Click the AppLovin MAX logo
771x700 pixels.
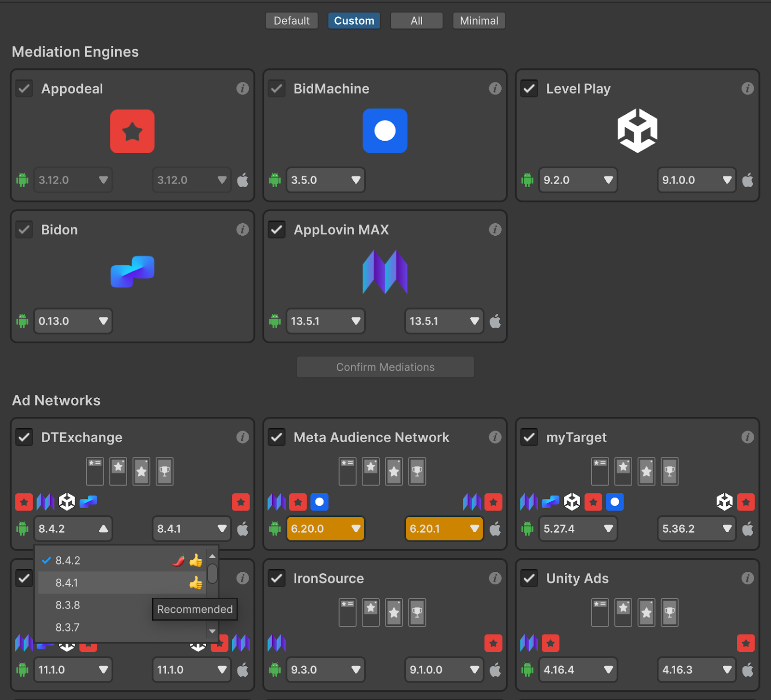tap(385, 272)
